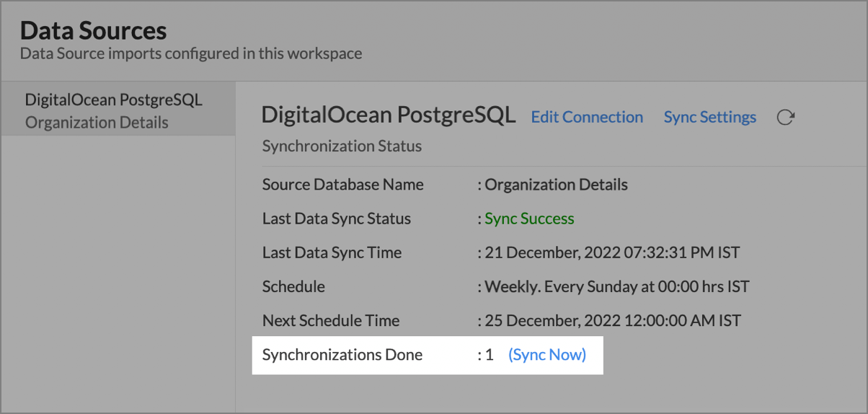Click the Synchronizations Done label
The height and width of the screenshot is (414, 868).
[342, 355]
